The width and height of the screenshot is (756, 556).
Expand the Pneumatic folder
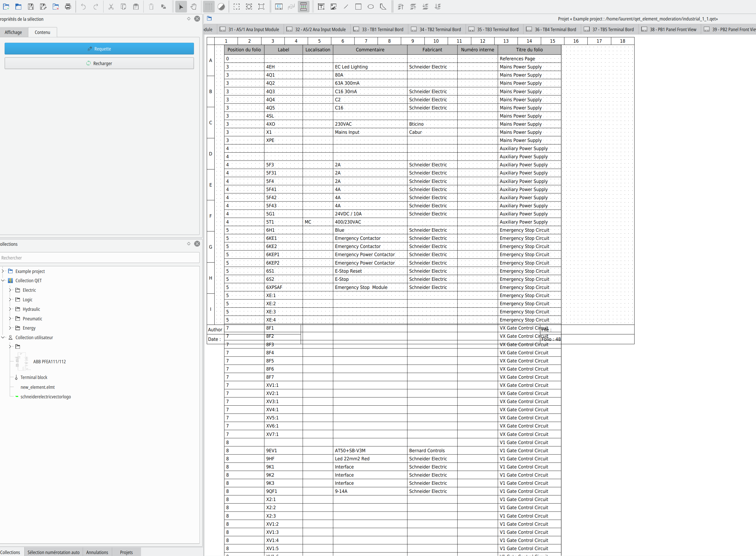point(10,318)
